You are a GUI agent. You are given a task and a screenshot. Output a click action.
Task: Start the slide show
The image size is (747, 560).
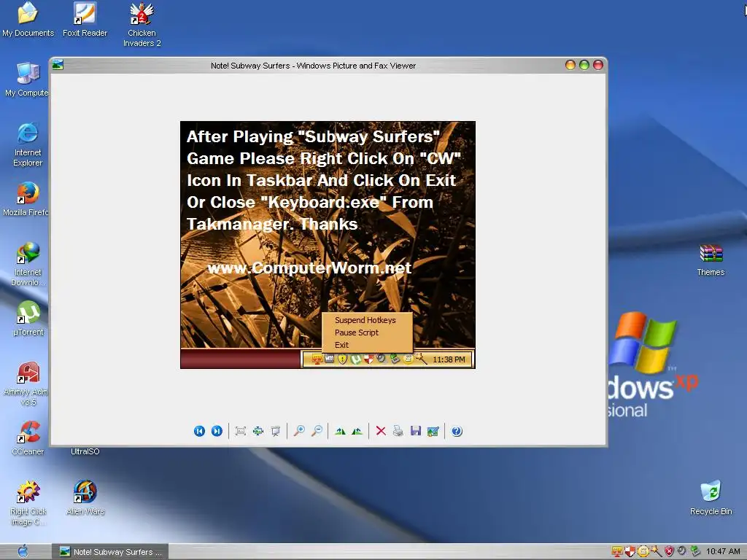(x=275, y=432)
